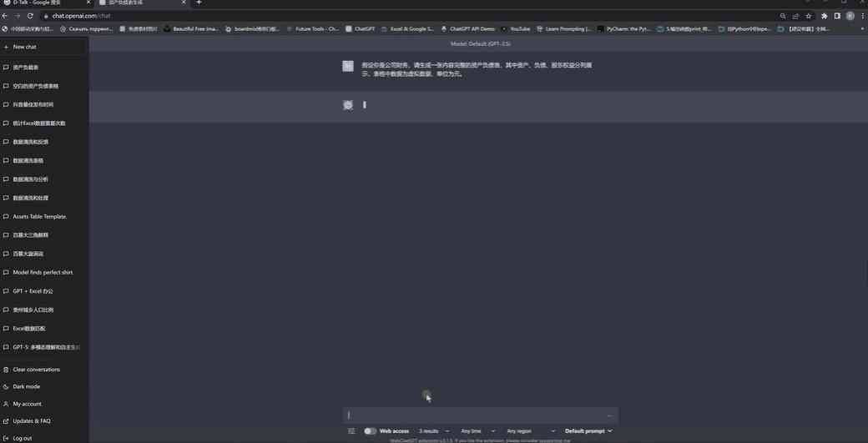868x443 pixels.
Task: Reload the page with refresh icon
Action: [30, 16]
